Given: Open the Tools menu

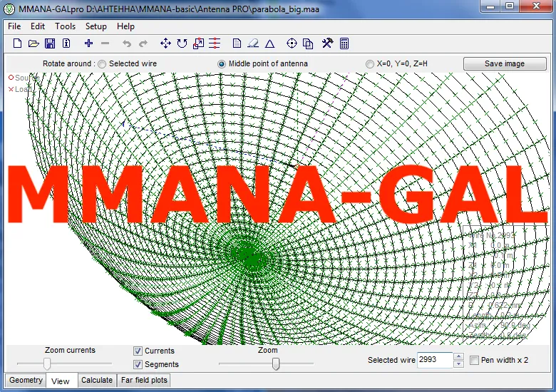Looking at the screenshot, I should (66, 26).
